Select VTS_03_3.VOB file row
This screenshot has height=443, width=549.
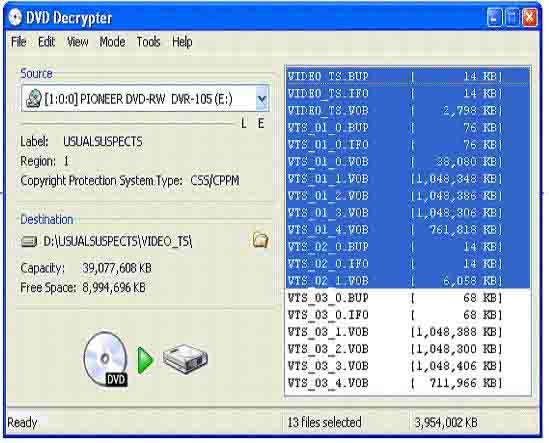pyautogui.click(x=408, y=366)
